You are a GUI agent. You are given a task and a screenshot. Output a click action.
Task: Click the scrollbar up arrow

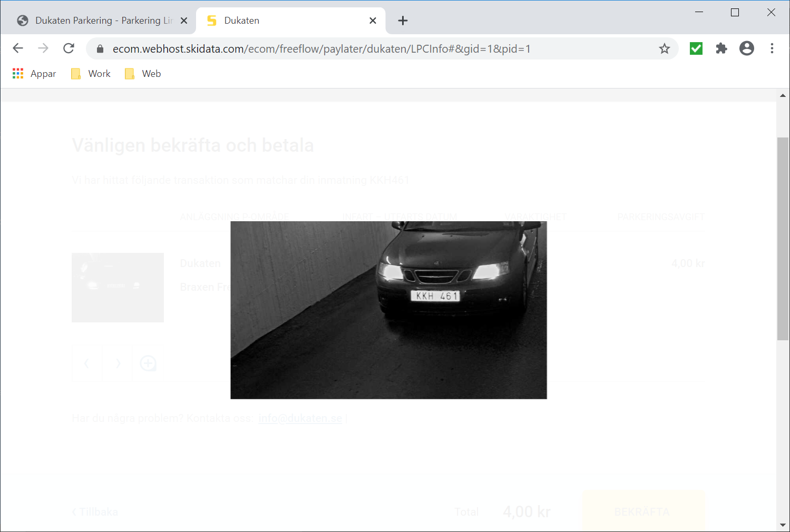coord(783,95)
